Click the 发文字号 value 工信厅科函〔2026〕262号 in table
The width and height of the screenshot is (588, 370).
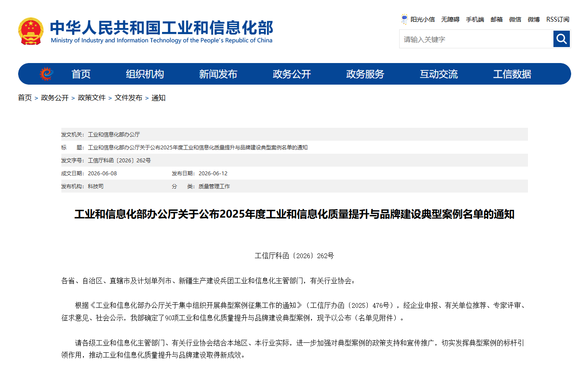tap(119, 161)
